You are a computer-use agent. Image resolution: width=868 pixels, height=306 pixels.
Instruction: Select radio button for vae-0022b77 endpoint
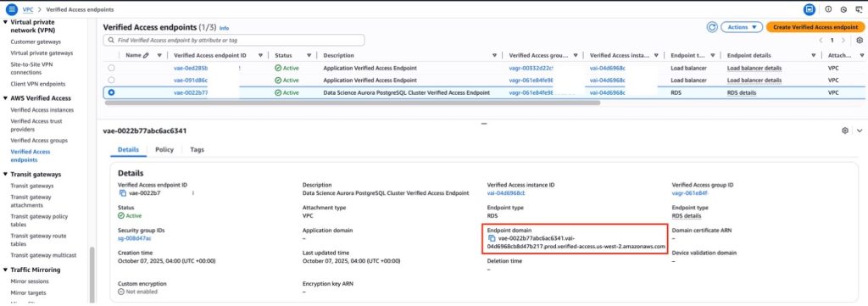[x=111, y=92]
